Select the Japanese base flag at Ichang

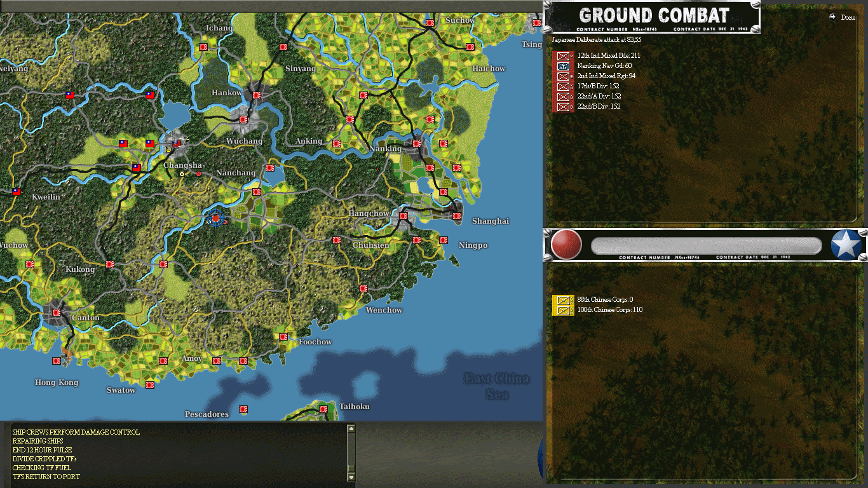tap(203, 47)
